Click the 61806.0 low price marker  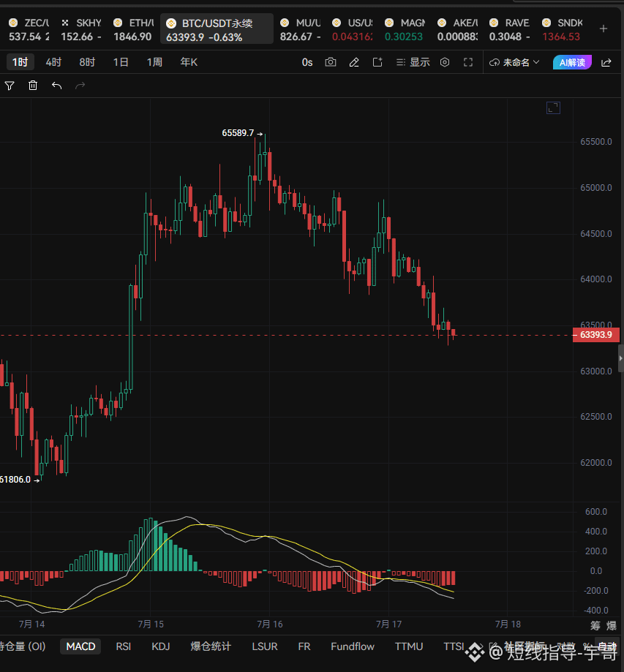[x=15, y=480]
